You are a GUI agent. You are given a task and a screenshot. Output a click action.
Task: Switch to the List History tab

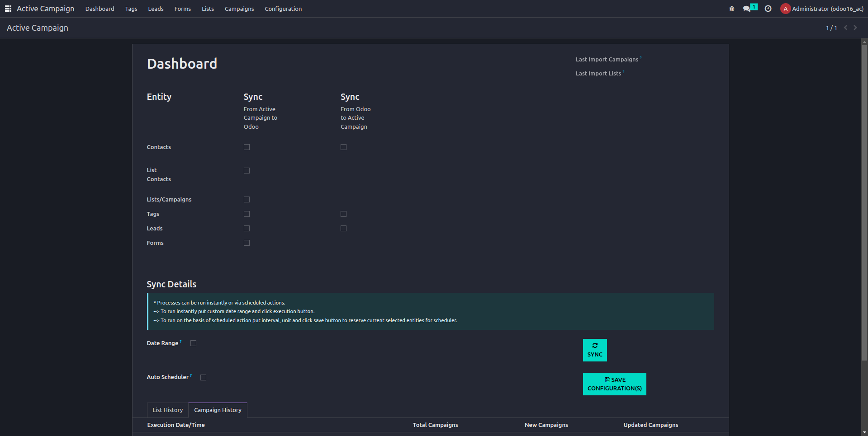[167, 410]
